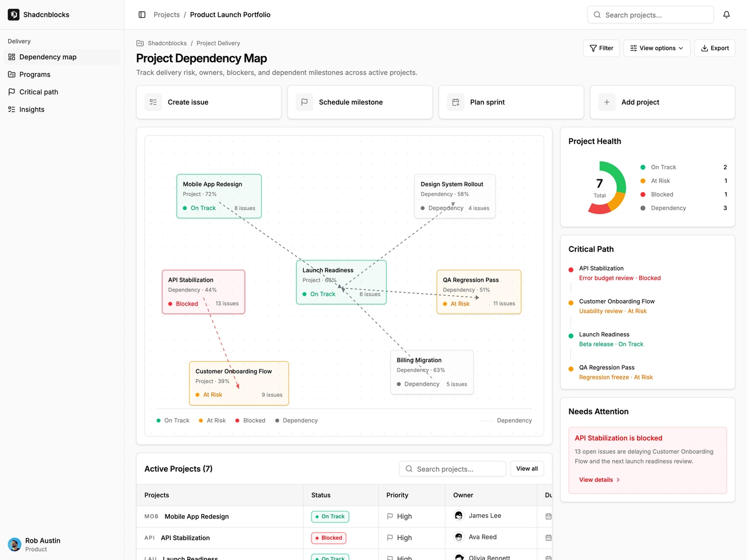The image size is (747, 560).
Task: Click the Add project plus icon
Action: [607, 102]
